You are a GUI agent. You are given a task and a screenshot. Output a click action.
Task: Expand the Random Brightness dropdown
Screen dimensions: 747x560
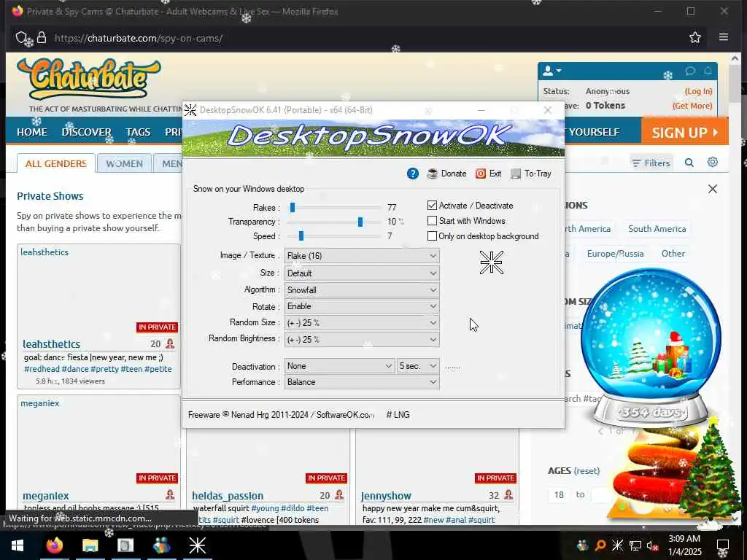362,340
